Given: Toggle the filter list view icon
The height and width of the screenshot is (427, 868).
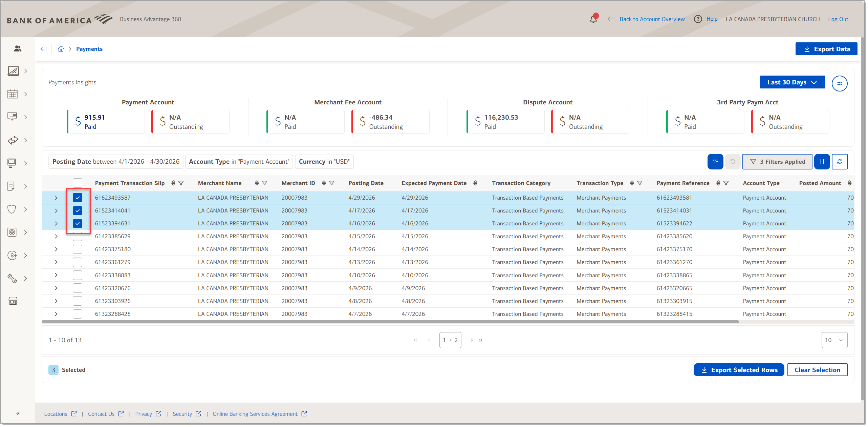Looking at the screenshot, I should [715, 162].
